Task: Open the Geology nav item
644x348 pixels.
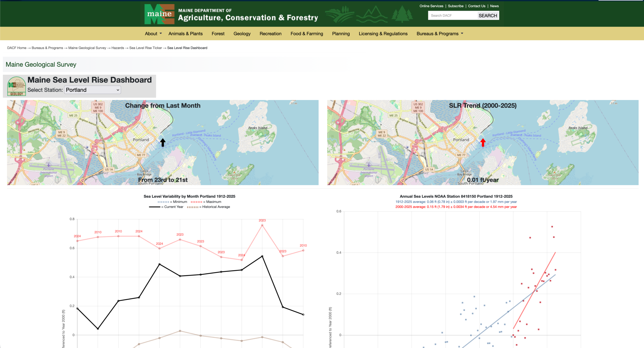Action: tap(242, 34)
